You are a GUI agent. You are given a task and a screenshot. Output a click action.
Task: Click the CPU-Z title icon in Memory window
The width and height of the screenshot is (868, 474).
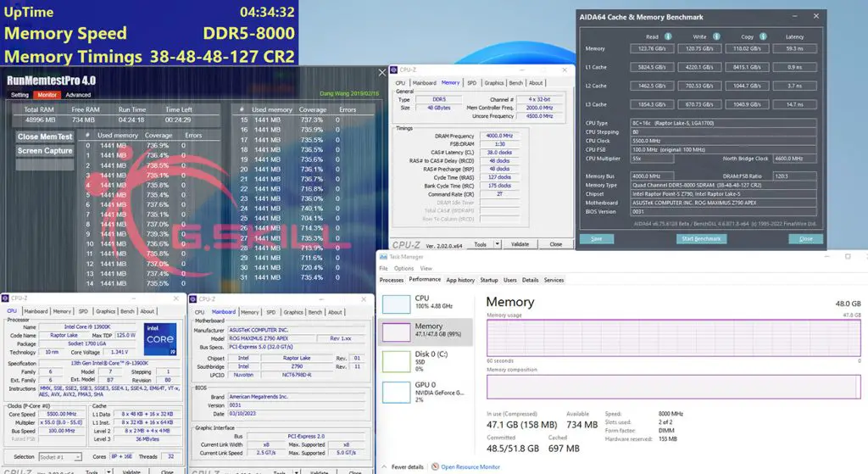(x=394, y=70)
